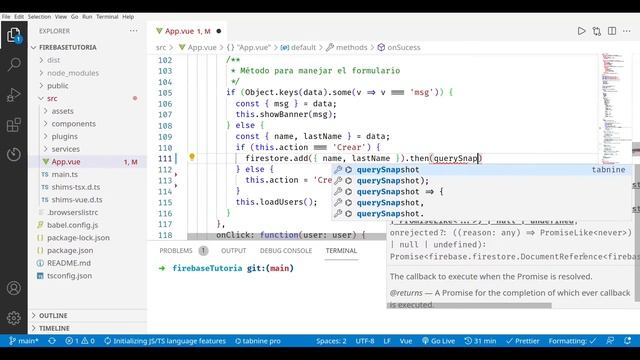
Task: Open the View menu
Action: click(x=61, y=17)
